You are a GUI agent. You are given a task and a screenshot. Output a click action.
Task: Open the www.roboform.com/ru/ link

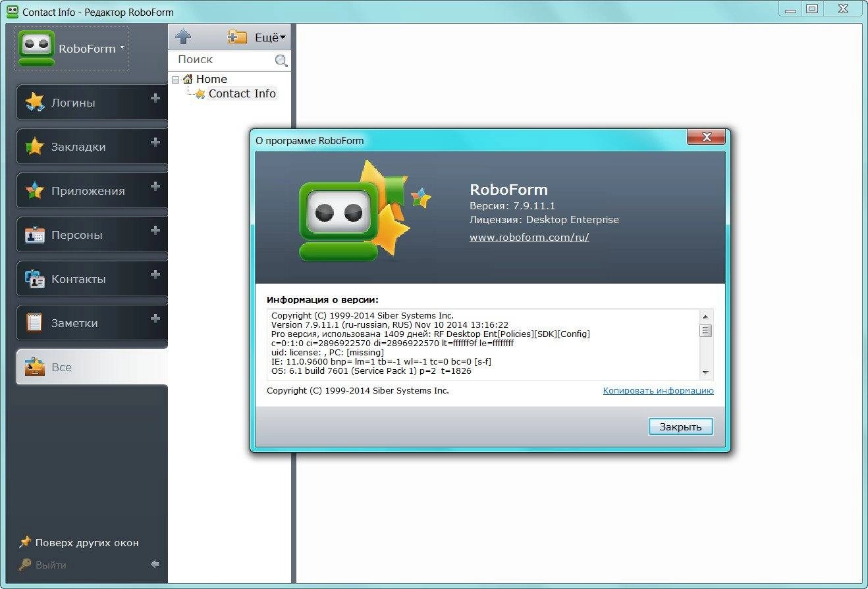(x=529, y=238)
